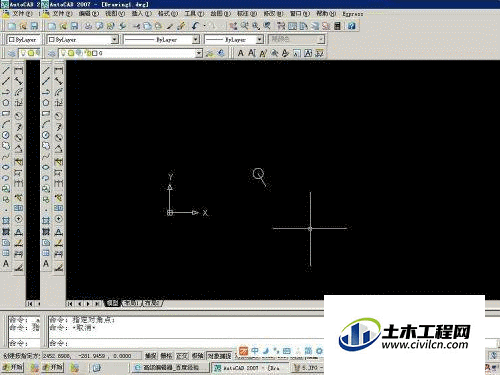
Task: Click the Help question-mark icon in the toolbar
Action: tap(351, 26)
